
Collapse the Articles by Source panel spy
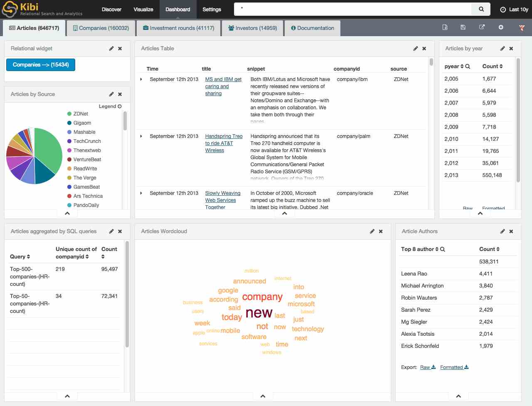pyautogui.click(x=67, y=213)
